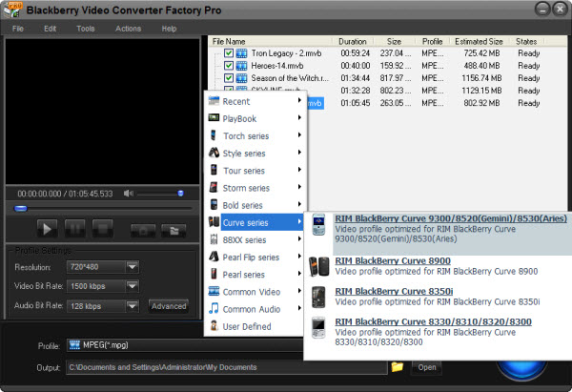572x392 pixels.
Task: Open the Profile MPEG(*.mpg) combo box
Action: coord(185,345)
